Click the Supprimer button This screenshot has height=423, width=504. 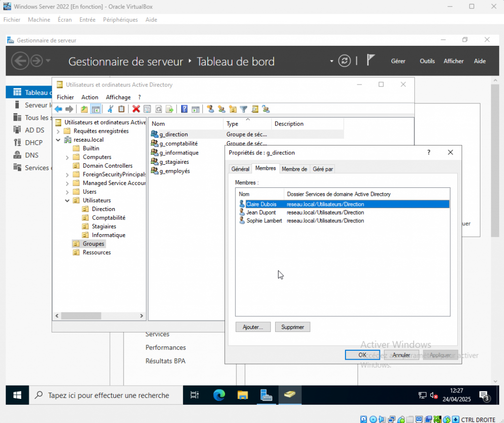(x=292, y=327)
